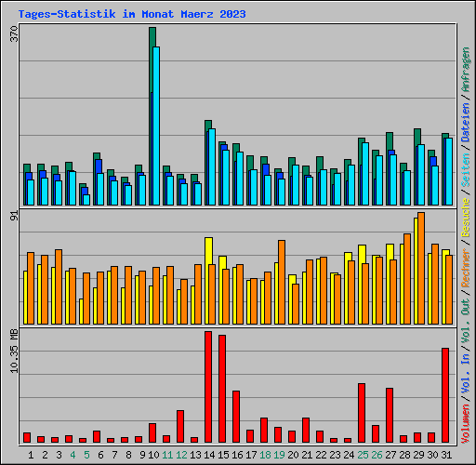Image resolution: width=476 pixels, height=465 pixels.
Task: Click the Anfragen legend label
Action: 466,70
